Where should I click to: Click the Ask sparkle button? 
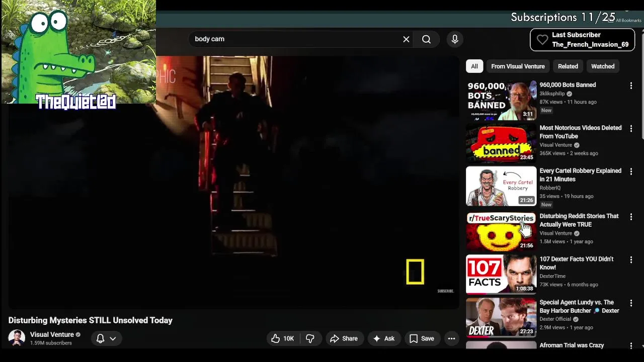(383, 339)
